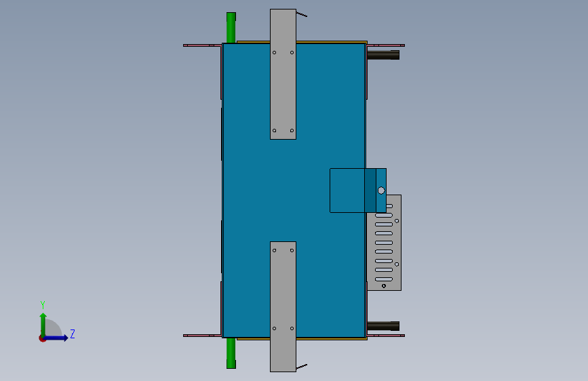Select the small blue block with the round hole
Viewport: 588px width, 381px height.
pyautogui.click(x=358, y=190)
